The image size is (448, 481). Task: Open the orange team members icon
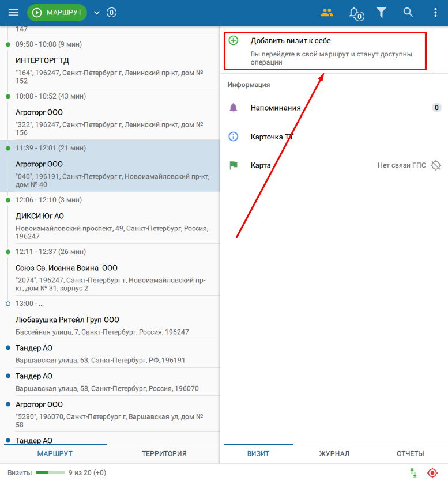point(327,13)
